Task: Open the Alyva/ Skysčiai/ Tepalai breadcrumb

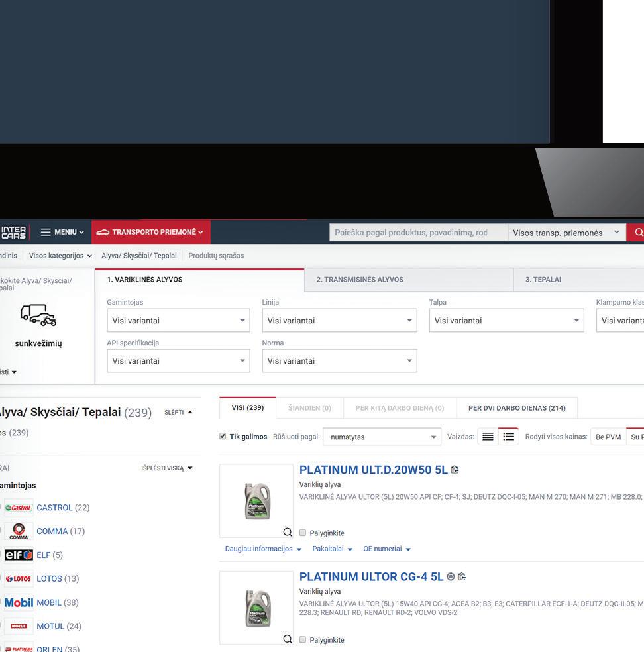Action: point(139,256)
